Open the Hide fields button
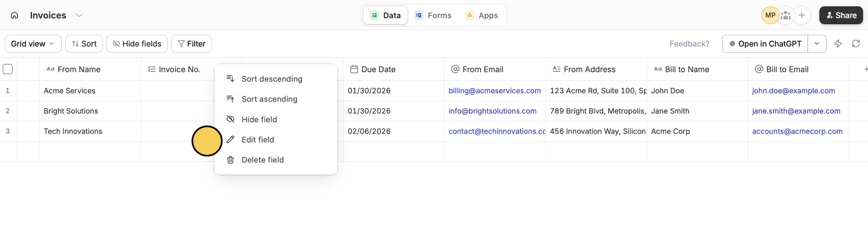This screenshot has width=868, height=247. point(137,44)
